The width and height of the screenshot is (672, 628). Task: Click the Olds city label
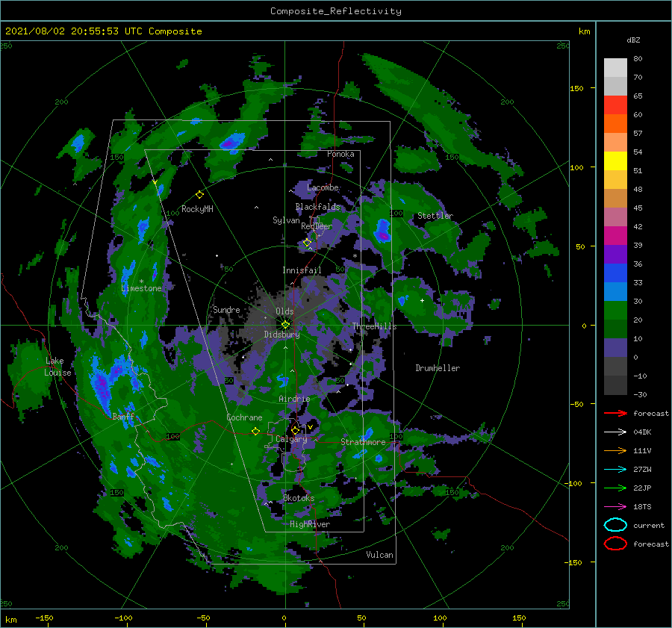tap(284, 311)
